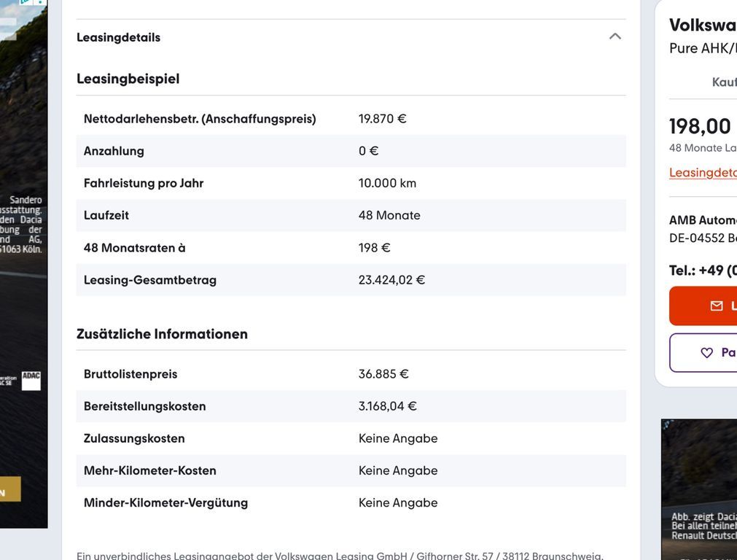Click the 48 Monate Laufzeit note under price

[703, 147]
